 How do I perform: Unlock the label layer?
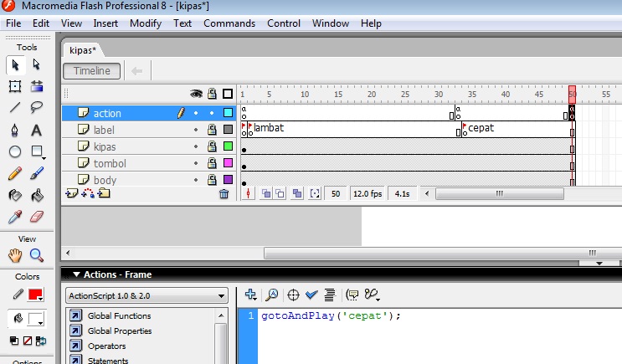pos(213,130)
